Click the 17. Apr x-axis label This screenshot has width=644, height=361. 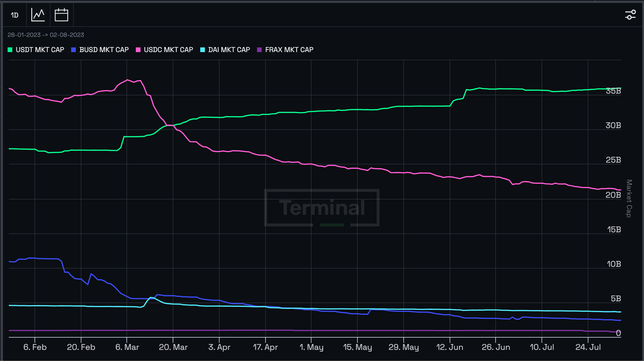[x=265, y=347]
